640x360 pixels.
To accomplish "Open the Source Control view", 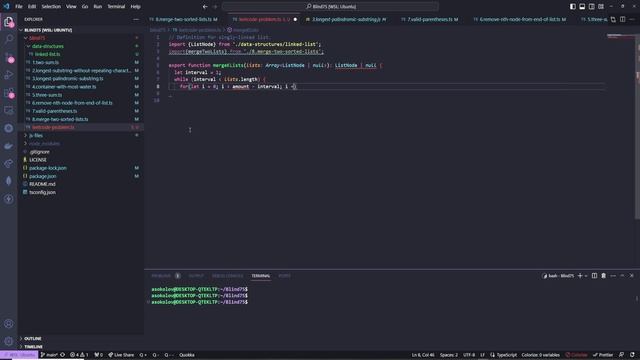I will coord(9,57).
